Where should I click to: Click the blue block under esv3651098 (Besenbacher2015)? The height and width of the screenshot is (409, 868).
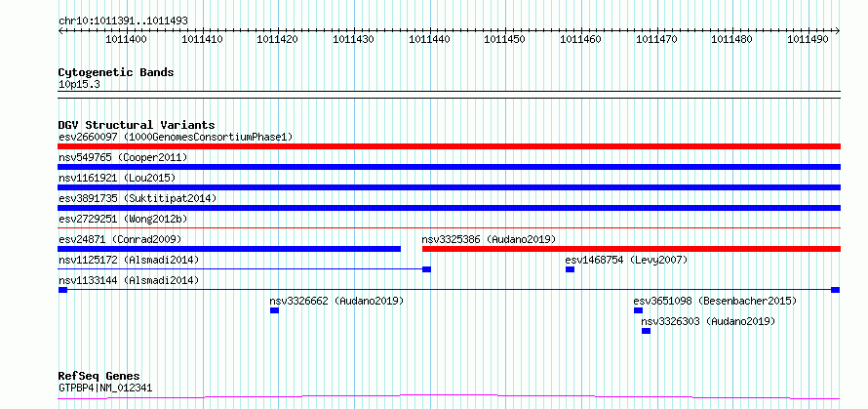pyautogui.click(x=638, y=310)
